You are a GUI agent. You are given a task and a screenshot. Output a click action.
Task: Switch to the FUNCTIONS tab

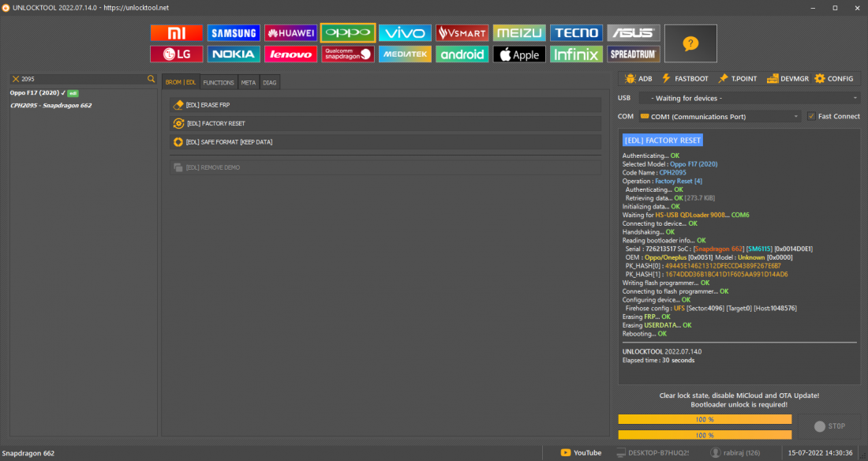point(218,83)
